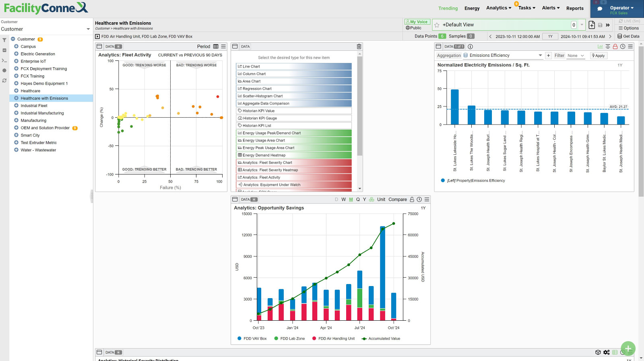Image resolution: width=644 pixels, height=361 pixels.
Task: Open the Analytics menu
Action: [x=499, y=8]
